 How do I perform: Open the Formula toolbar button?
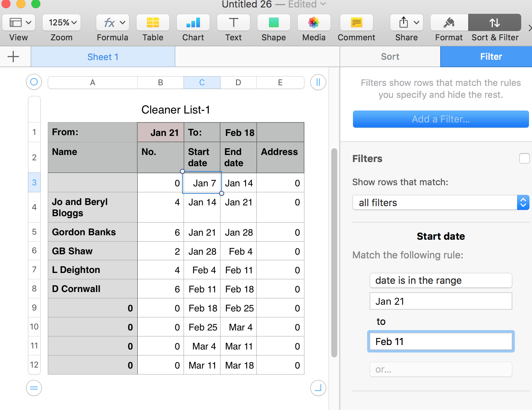coord(112,23)
